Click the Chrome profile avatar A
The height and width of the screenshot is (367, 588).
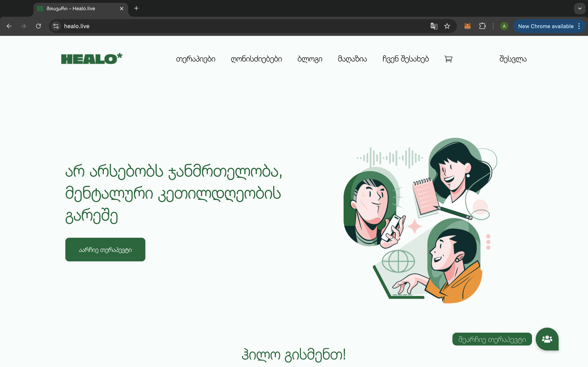tap(504, 26)
